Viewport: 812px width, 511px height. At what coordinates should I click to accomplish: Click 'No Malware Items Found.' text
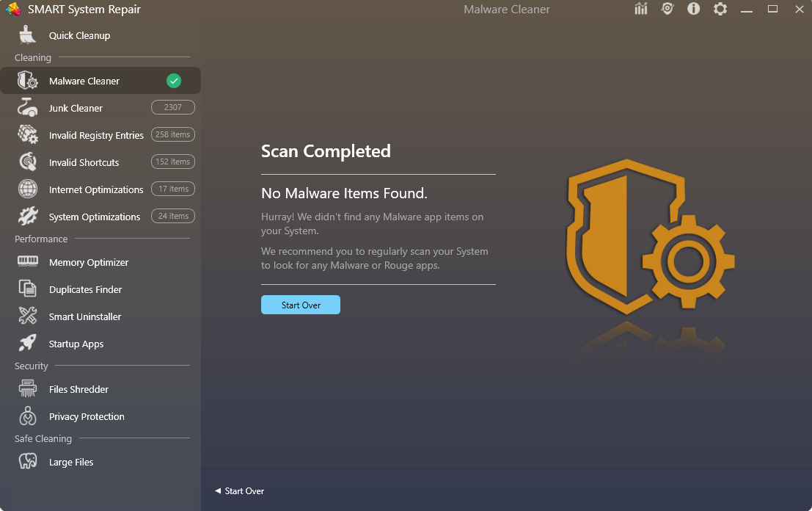coord(344,193)
